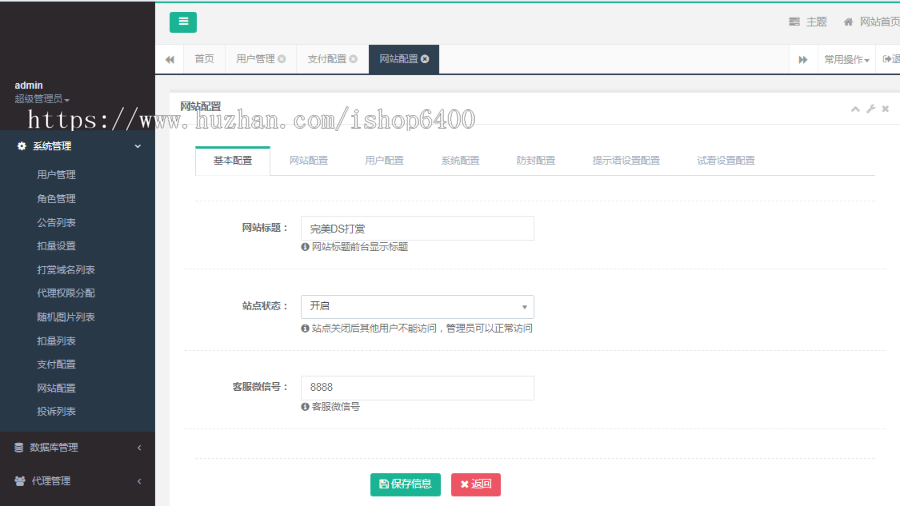Viewport: 900px width, 506px height.
Task: Close the 用户管理 tab
Action: point(282,59)
